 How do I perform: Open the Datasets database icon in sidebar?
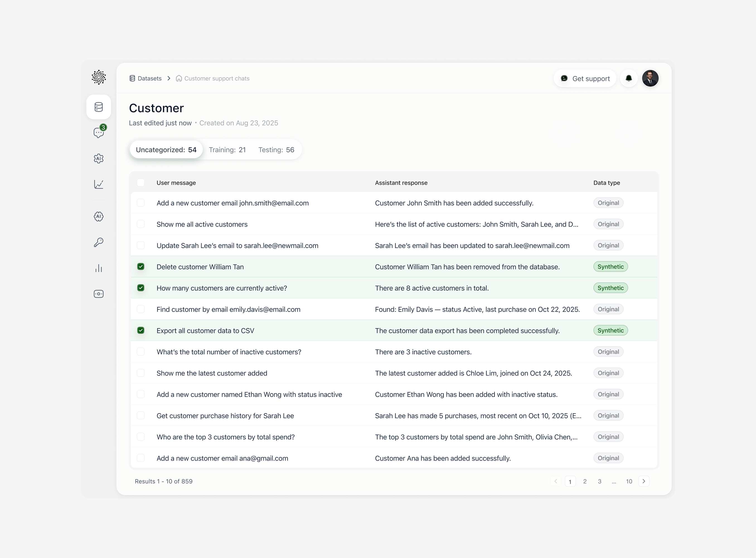tap(99, 107)
